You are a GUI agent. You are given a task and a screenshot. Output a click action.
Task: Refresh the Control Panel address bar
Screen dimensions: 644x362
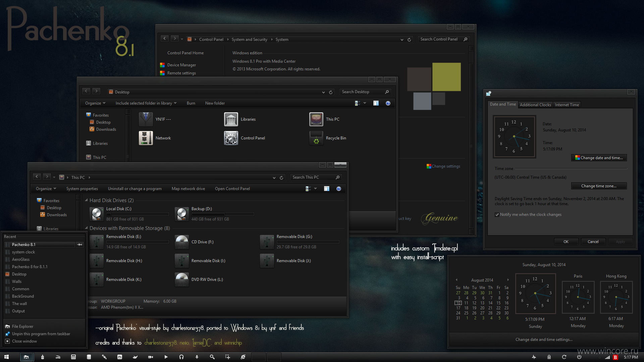[409, 40]
